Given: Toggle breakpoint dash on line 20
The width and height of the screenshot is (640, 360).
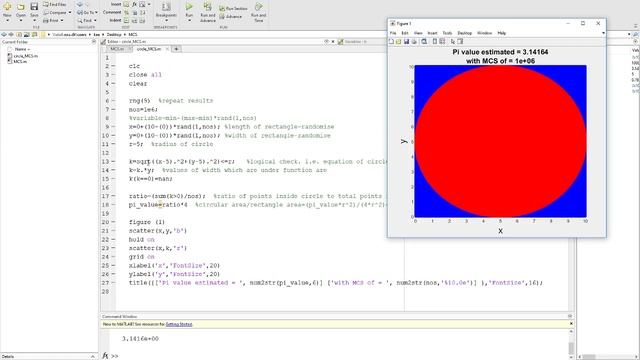Looking at the screenshot, I should [x=113, y=222].
